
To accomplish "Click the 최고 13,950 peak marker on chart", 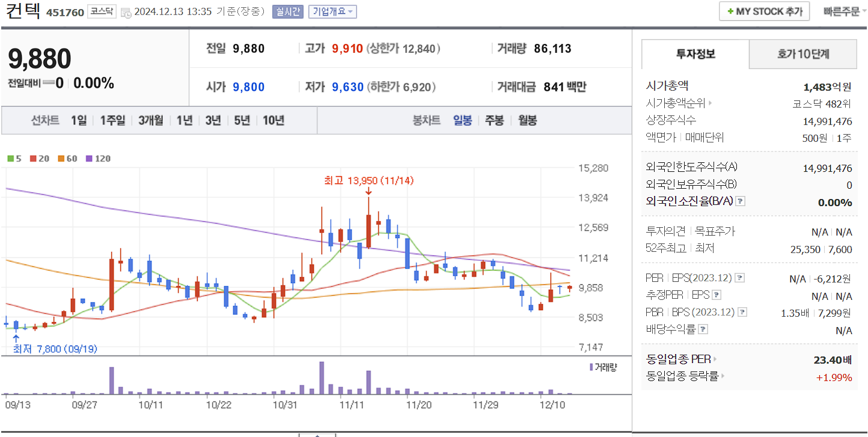I will click(368, 180).
